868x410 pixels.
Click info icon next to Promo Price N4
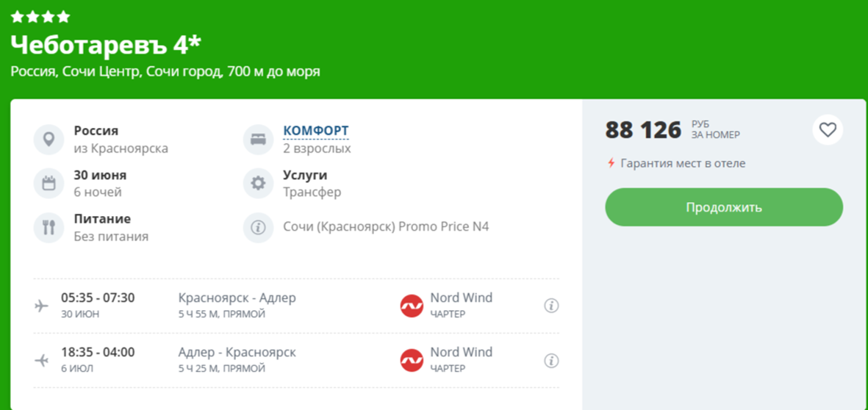(x=258, y=227)
